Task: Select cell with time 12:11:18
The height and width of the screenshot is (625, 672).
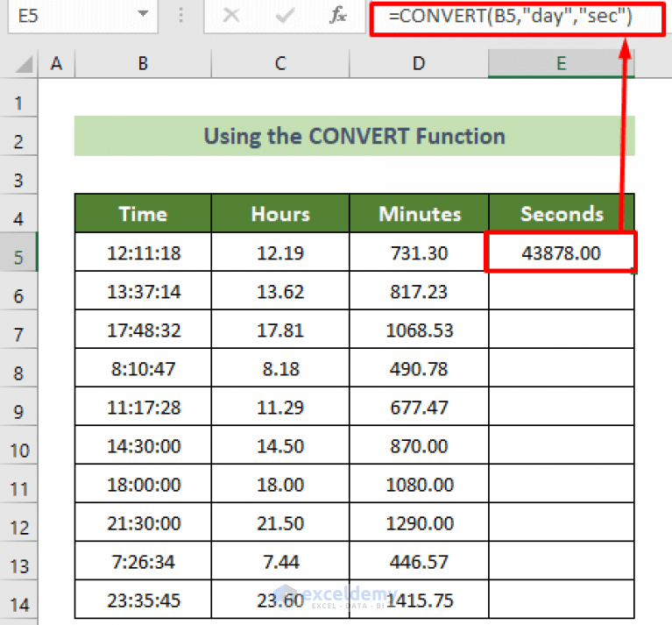Action: coord(143,252)
